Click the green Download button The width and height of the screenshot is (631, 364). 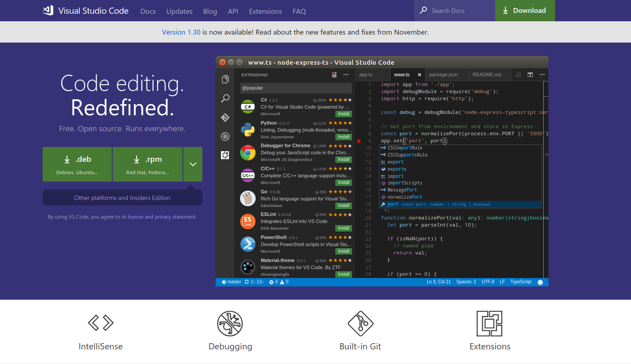point(525,11)
